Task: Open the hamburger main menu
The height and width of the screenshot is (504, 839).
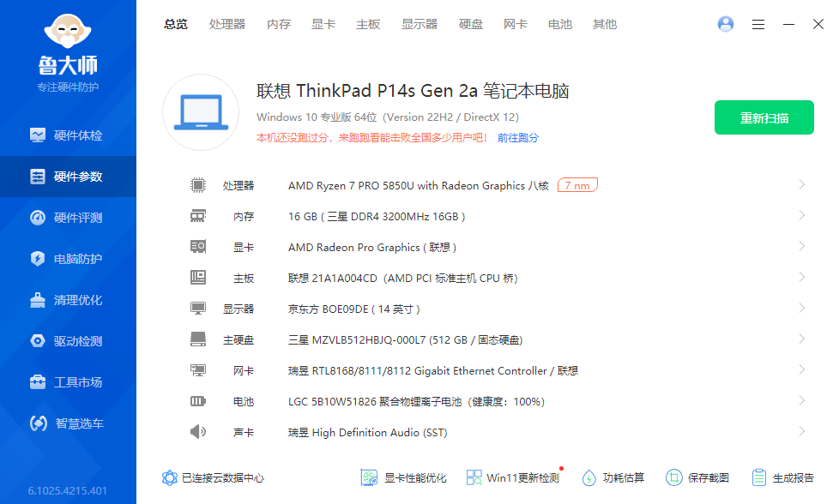Action: point(758,24)
